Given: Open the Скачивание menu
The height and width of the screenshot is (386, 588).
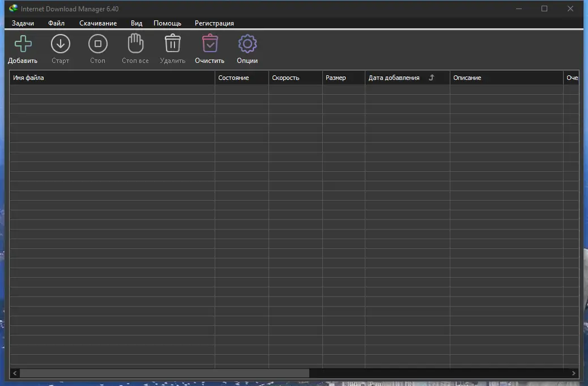Looking at the screenshot, I should pos(98,23).
